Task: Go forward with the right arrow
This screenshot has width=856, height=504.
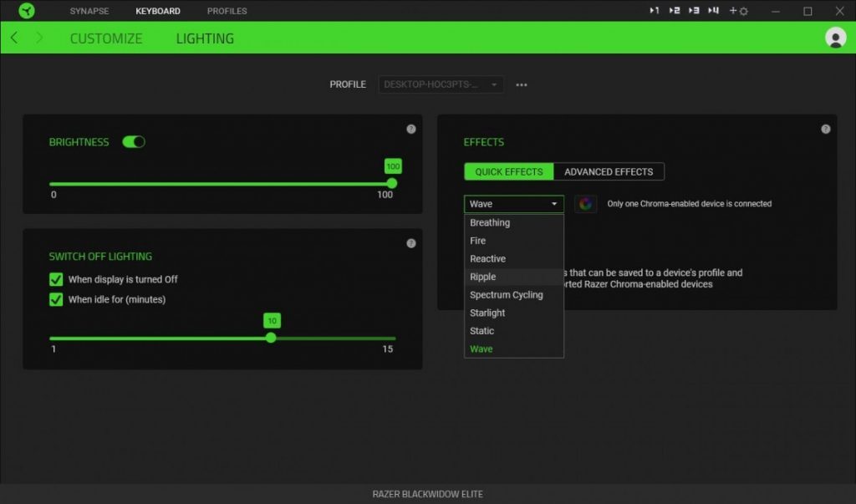Action: [39, 38]
